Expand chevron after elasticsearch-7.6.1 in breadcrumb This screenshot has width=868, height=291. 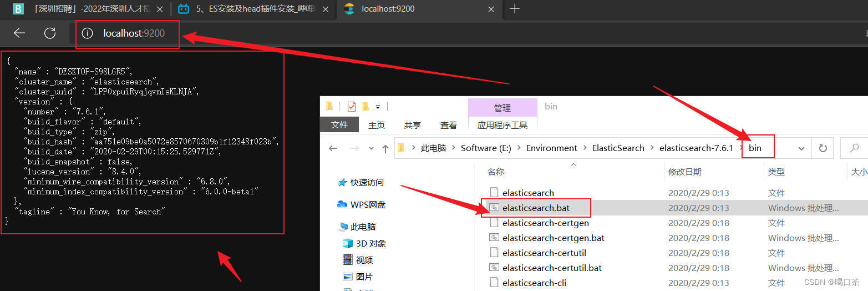click(740, 148)
